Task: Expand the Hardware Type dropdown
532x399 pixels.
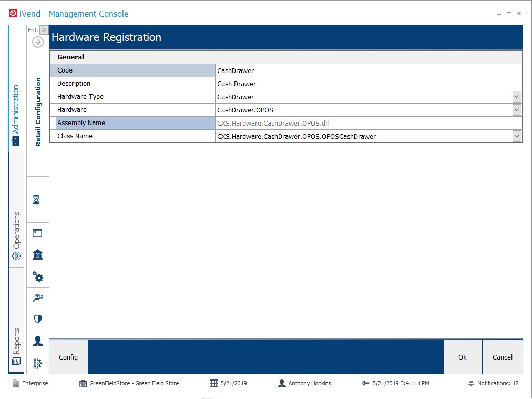Action: (x=517, y=97)
